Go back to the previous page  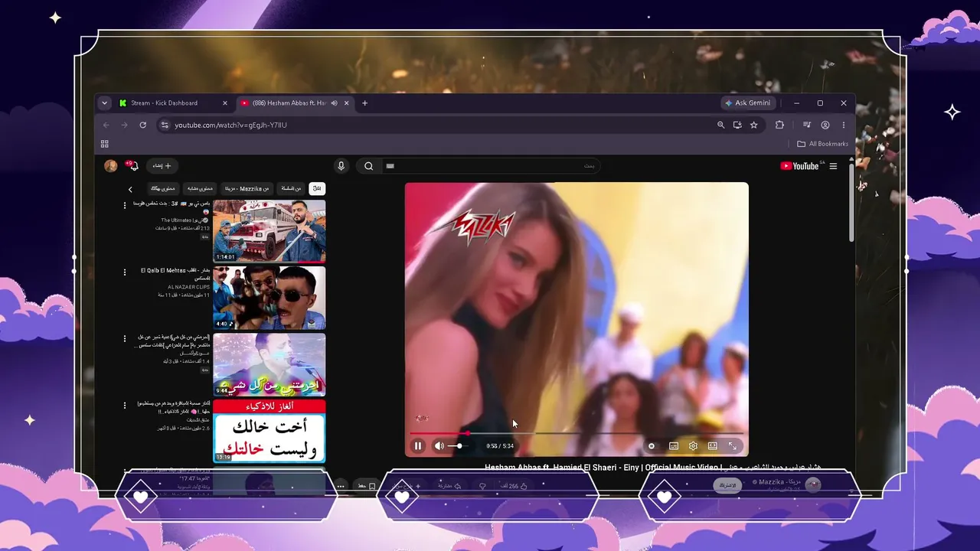106,125
